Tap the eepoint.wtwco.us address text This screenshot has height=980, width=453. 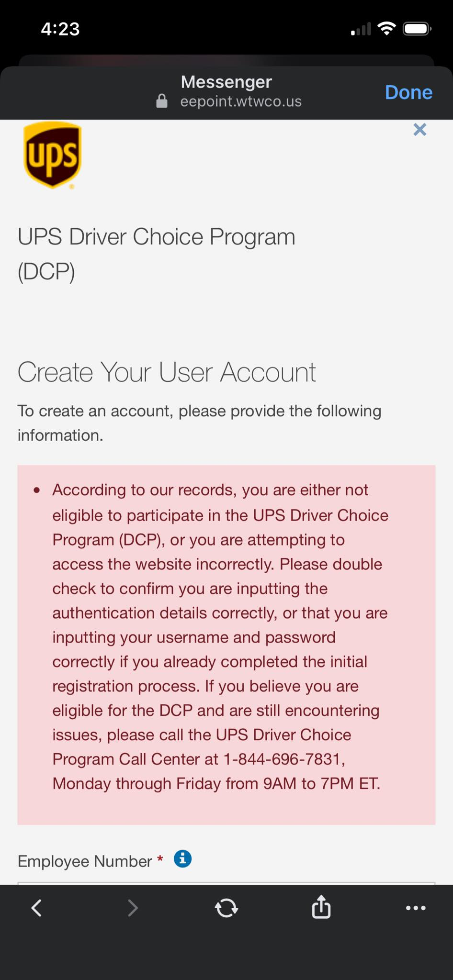[x=241, y=101]
